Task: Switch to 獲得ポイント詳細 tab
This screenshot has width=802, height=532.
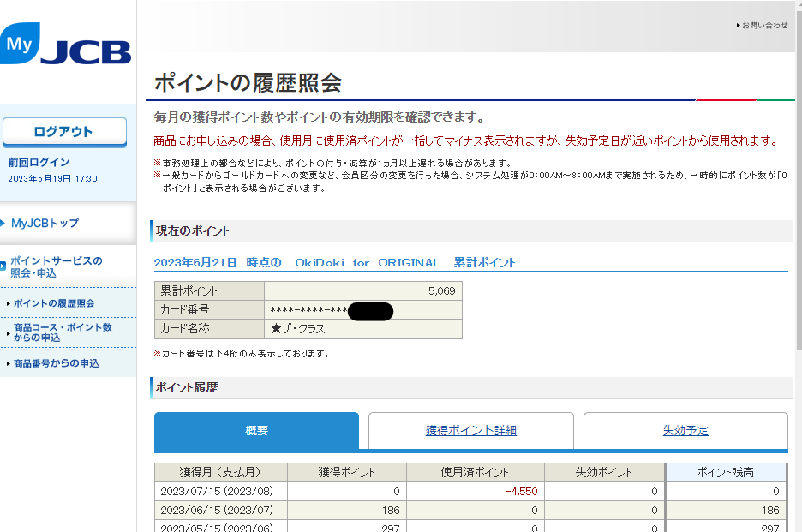Action: pyautogui.click(x=471, y=431)
